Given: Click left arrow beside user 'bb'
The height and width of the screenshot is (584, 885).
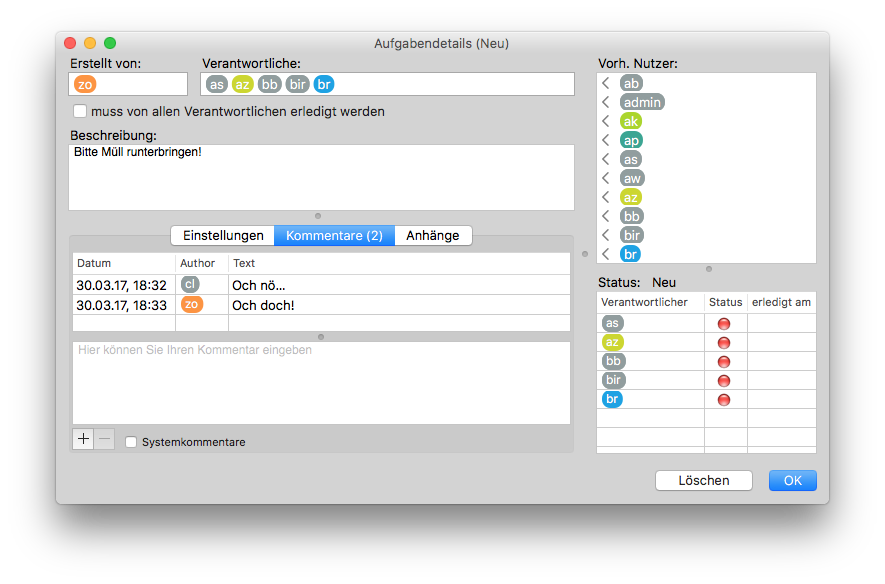Looking at the screenshot, I should pos(606,216).
